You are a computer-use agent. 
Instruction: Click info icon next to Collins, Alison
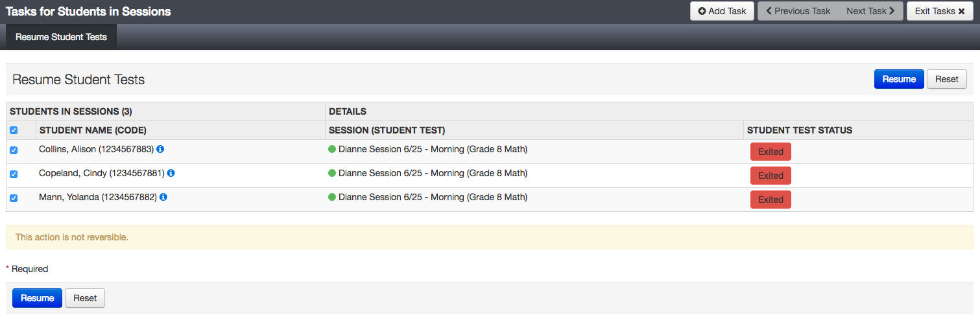pyautogui.click(x=160, y=149)
